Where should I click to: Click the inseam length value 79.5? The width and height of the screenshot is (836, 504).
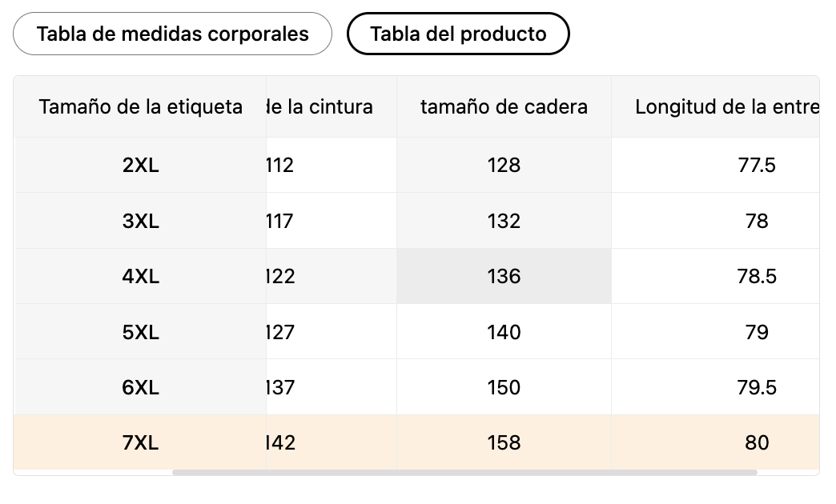(x=757, y=388)
